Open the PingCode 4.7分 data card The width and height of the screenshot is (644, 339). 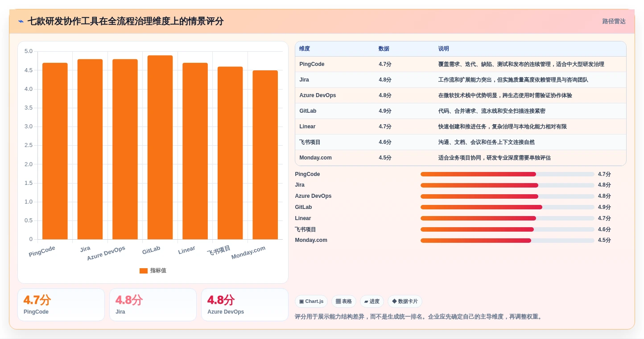pos(61,305)
